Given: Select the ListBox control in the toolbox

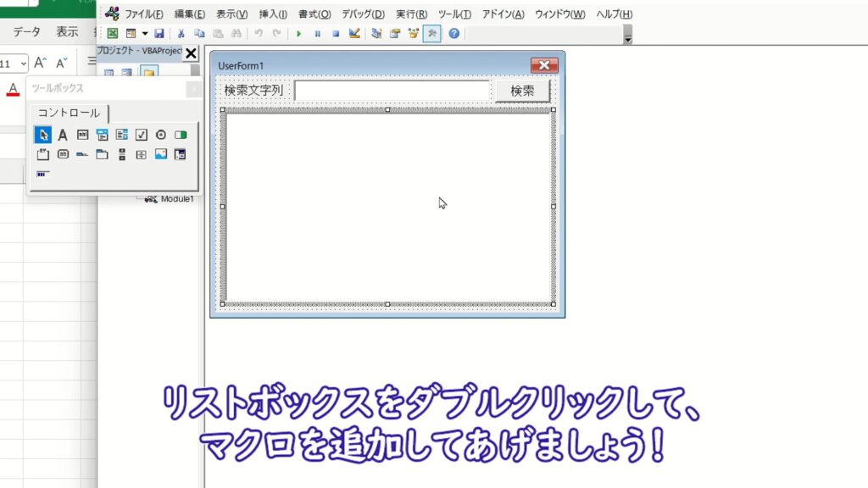Looking at the screenshot, I should click(x=121, y=135).
